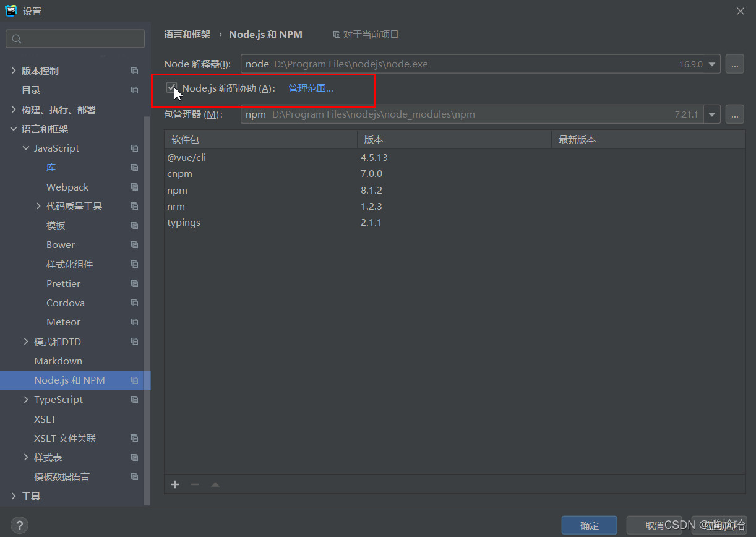The height and width of the screenshot is (537, 756).
Task: Focus the settings search field
Action: (x=75, y=39)
